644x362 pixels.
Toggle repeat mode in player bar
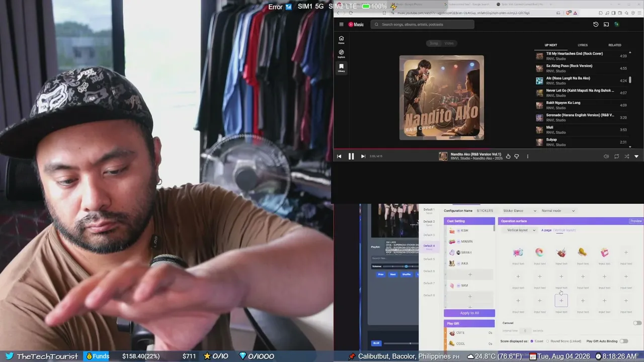point(616,156)
